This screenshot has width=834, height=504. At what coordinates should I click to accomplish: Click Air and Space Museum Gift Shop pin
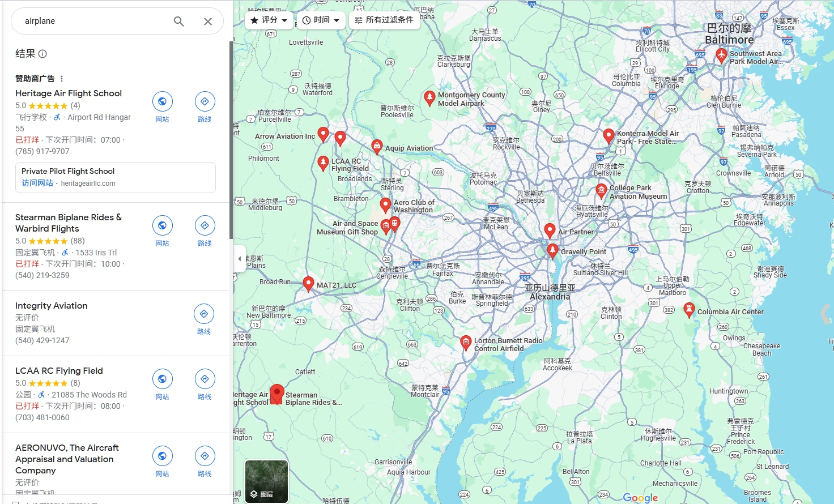pyautogui.click(x=386, y=227)
